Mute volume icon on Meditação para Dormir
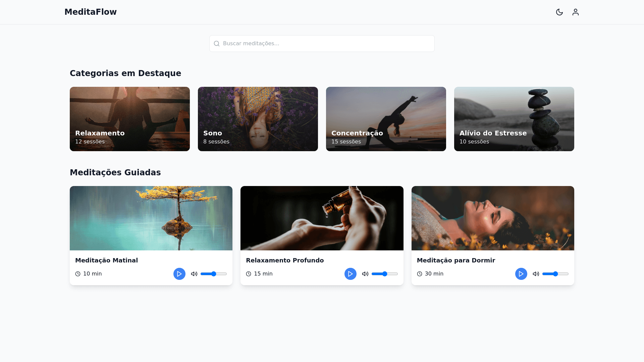Image resolution: width=644 pixels, height=362 pixels. (536, 274)
